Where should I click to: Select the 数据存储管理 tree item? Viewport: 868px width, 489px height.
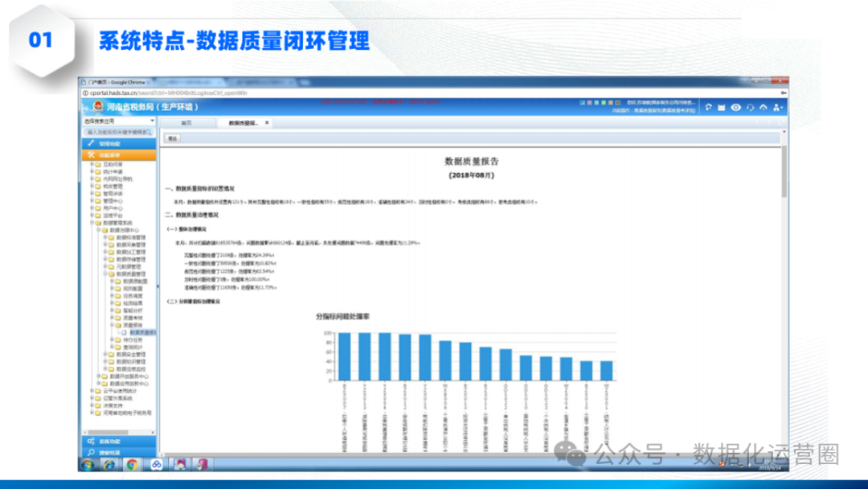[131, 259]
